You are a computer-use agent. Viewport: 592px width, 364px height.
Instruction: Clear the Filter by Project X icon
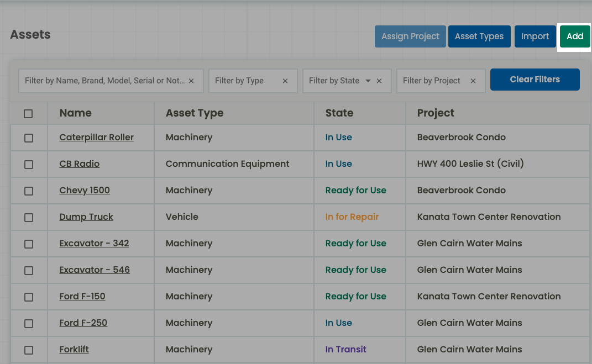coord(473,81)
